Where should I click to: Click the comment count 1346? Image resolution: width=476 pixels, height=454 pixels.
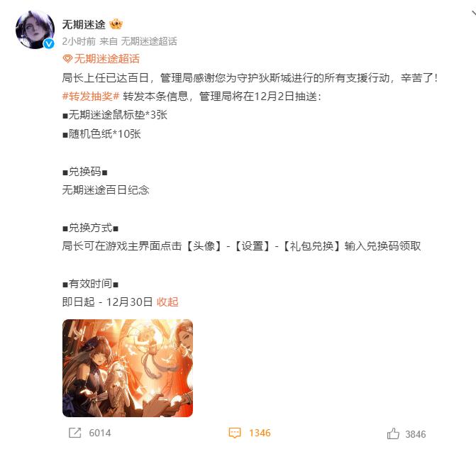click(x=260, y=433)
